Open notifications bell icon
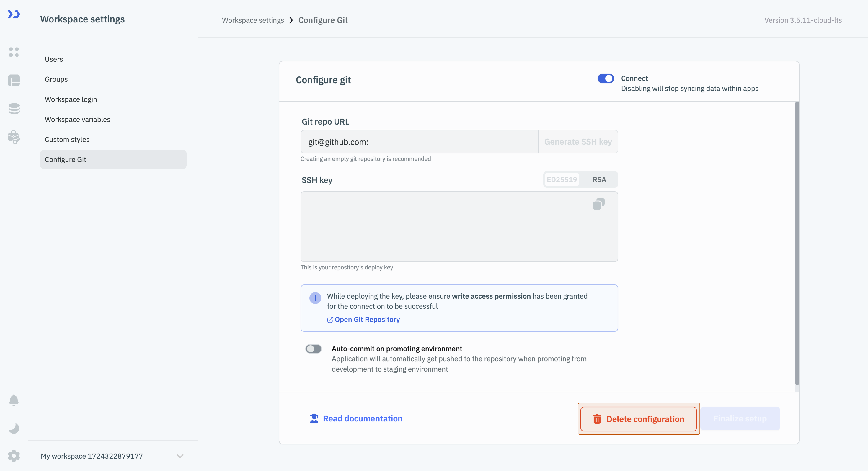The height and width of the screenshot is (471, 868). pyautogui.click(x=14, y=400)
